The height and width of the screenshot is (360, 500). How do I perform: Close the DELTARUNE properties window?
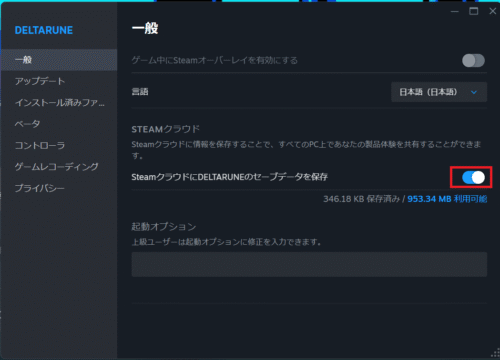tap(492, 11)
